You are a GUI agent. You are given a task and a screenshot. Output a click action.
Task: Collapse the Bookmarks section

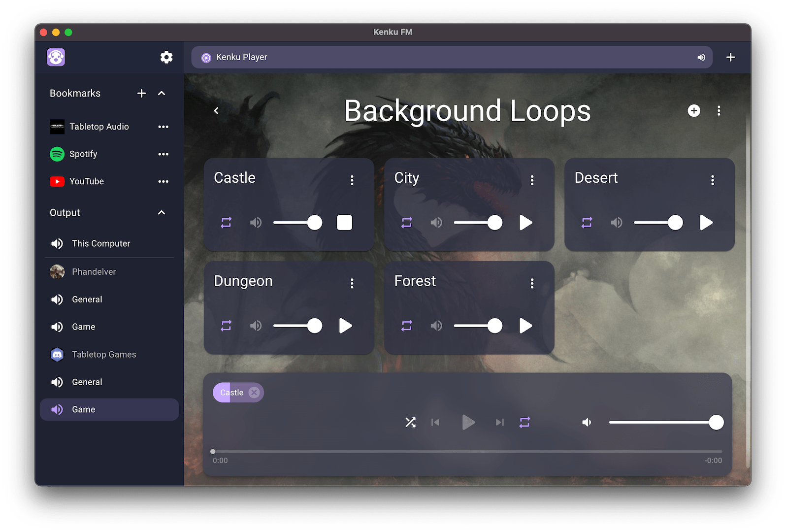pos(162,94)
